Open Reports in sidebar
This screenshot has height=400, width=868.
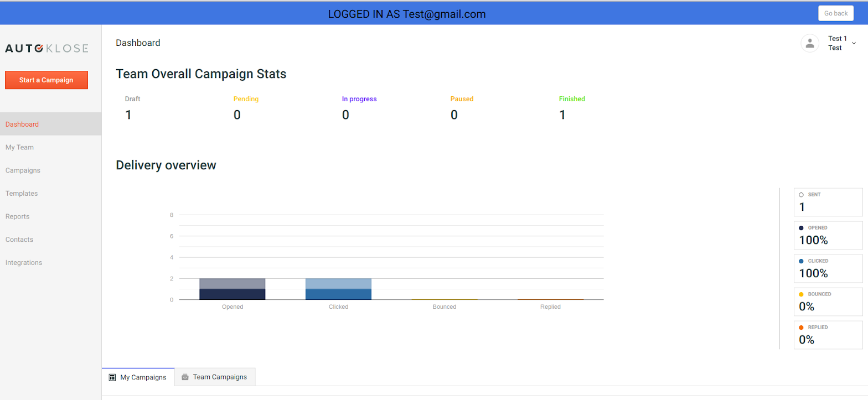[x=51, y=216]
